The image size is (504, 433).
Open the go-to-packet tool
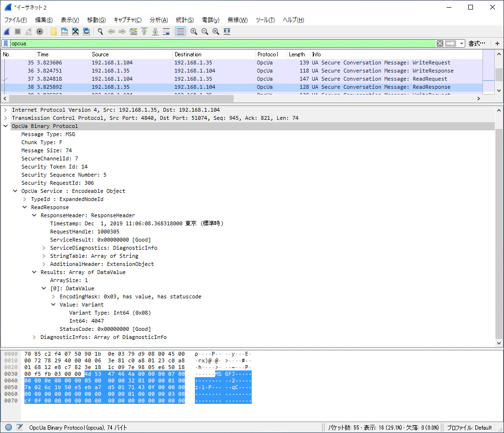tap(133, 32)
